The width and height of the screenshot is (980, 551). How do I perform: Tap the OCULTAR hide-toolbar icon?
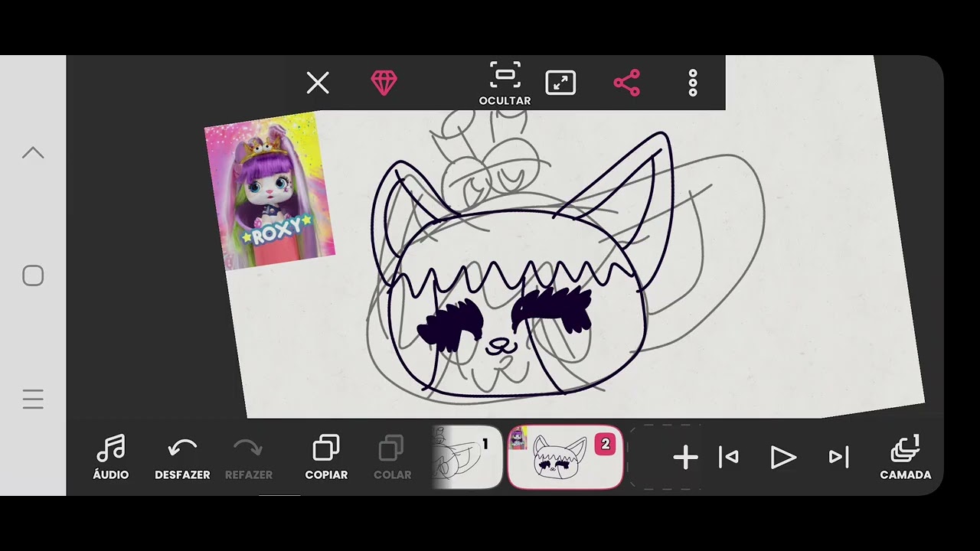point(505,83)
